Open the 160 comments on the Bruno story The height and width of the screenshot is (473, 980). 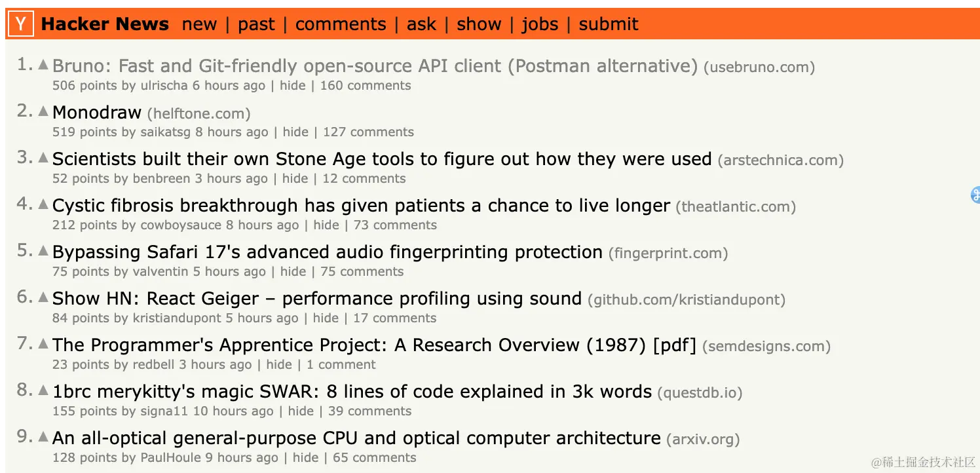tap(366, 85)
